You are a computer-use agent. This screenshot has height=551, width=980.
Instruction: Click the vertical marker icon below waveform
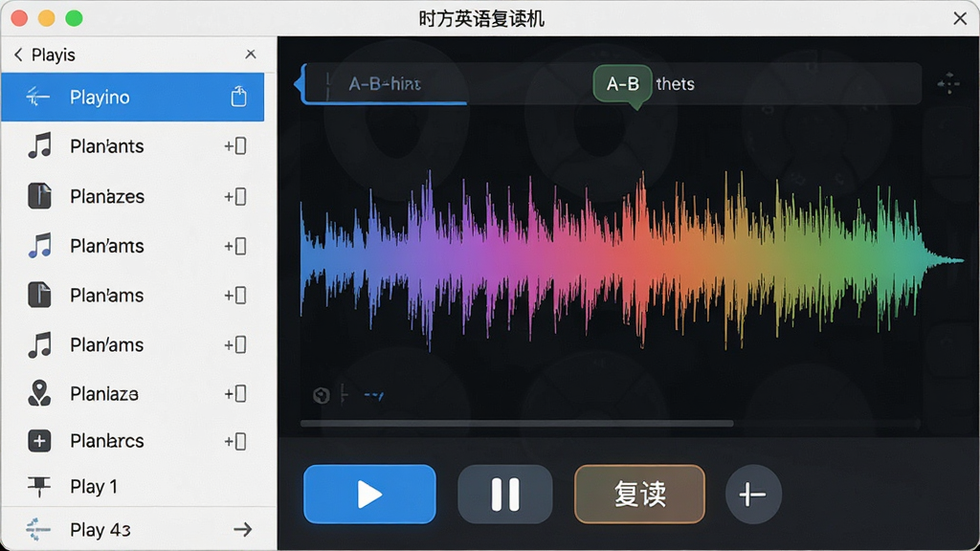coord(344,394)
